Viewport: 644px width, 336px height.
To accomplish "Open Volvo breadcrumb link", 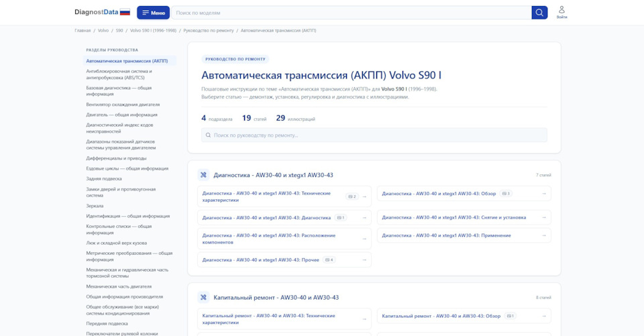I will 103,30.
